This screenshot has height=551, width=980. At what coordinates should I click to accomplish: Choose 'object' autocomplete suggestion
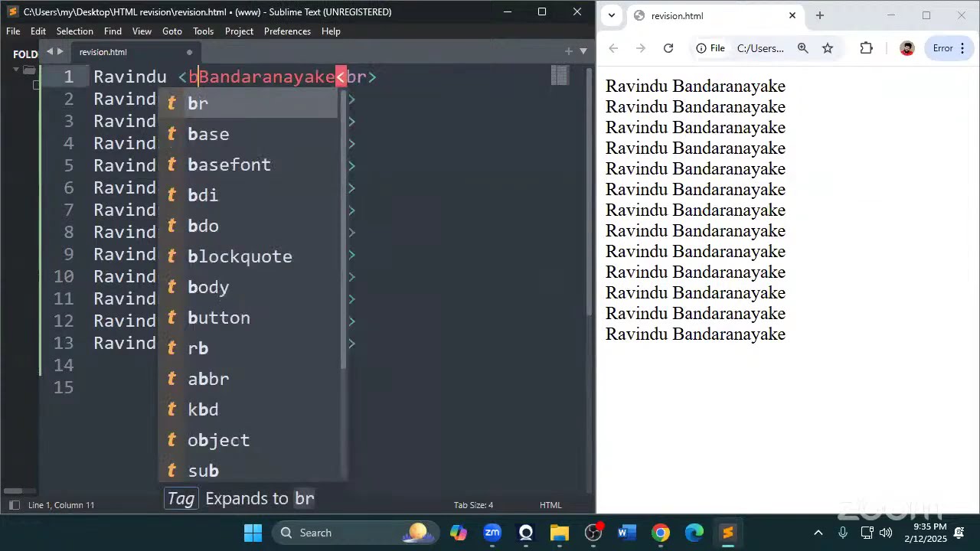tap(248, 440)
